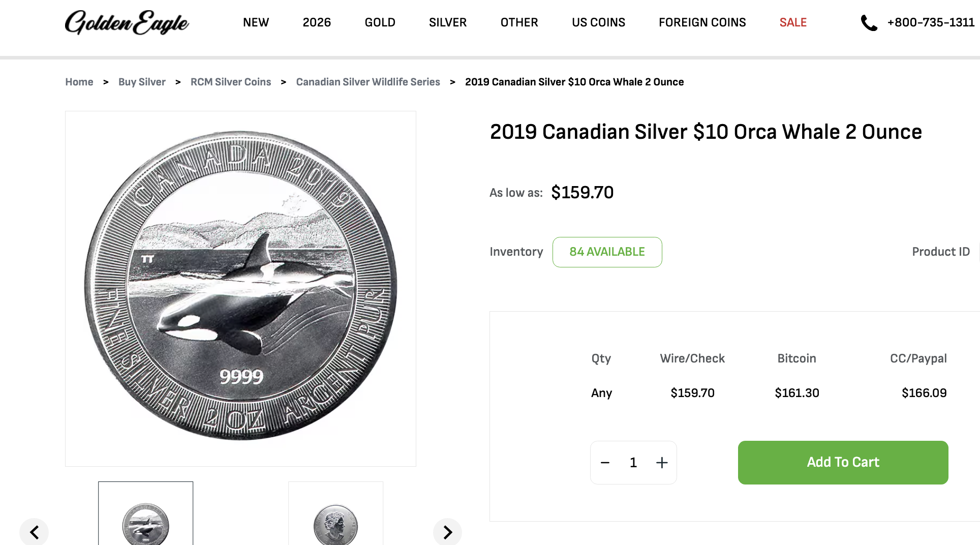Decrease quantity with the minus icon
The height and width of the screenshot is (545, 980).
pos(605,463)
